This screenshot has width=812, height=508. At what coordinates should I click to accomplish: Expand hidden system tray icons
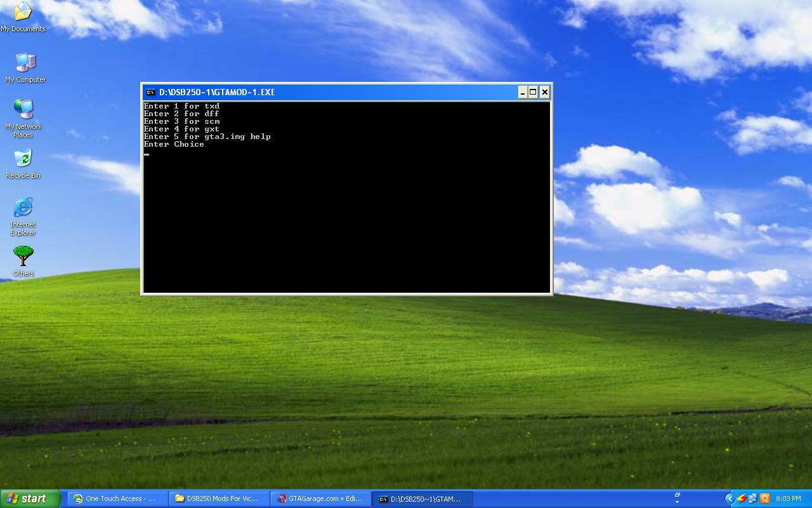click(x=729, y=498)
